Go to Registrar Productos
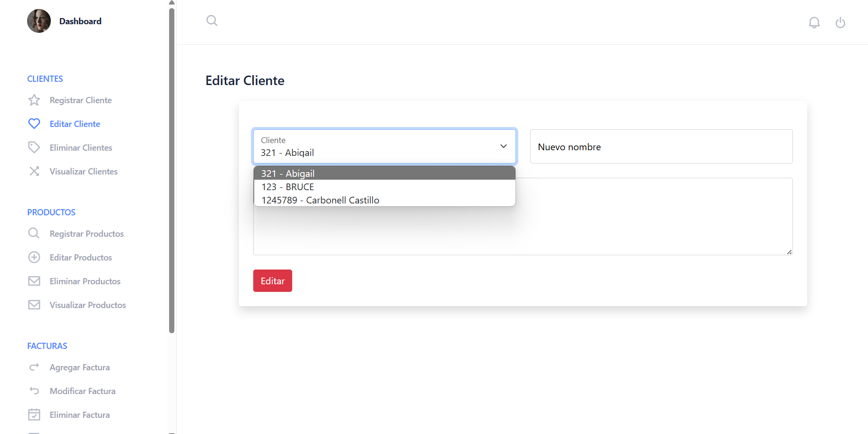Image resolution: width=868 pixels, height=434 pixels. click(86, 233)
